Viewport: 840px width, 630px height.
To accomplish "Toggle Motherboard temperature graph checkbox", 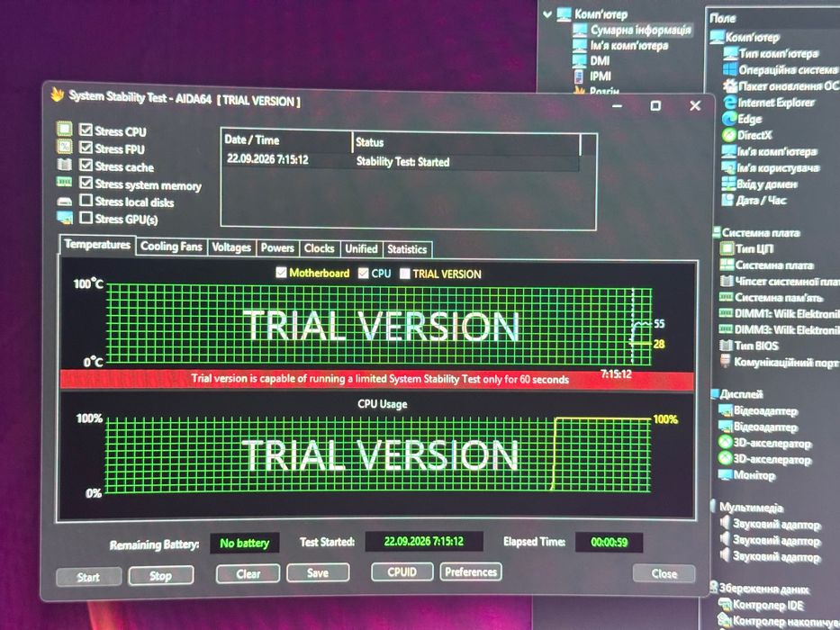I will [281, 273].
